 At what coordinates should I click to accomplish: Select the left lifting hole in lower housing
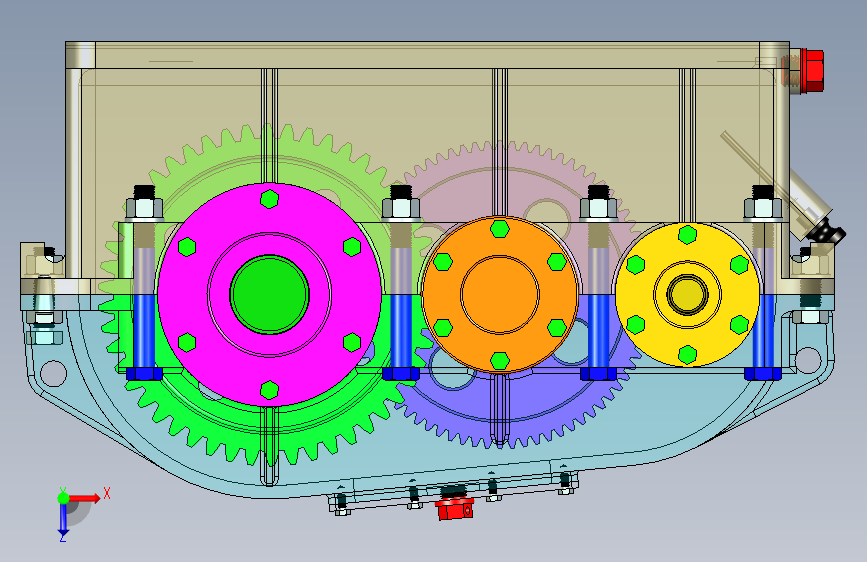tap(54, 373)
